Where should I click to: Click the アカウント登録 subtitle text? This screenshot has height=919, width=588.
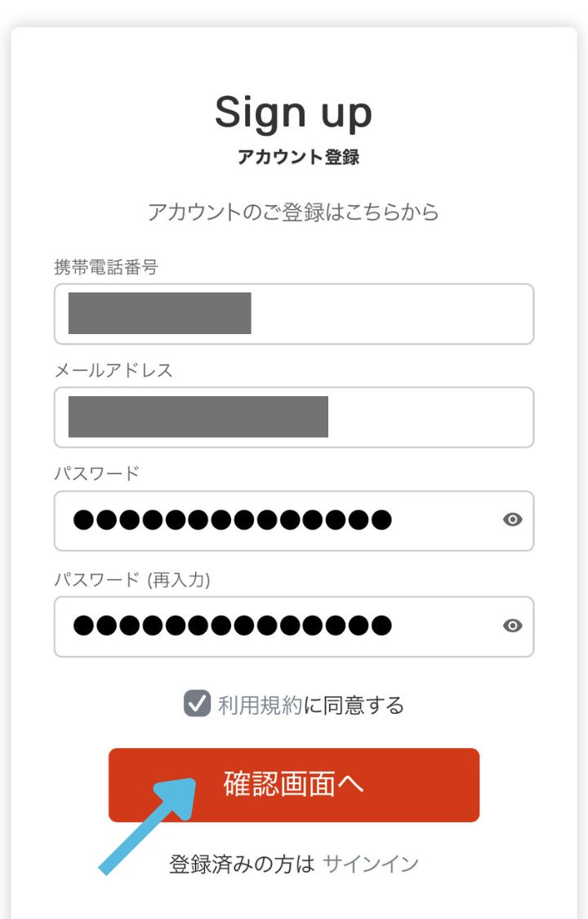(x=298, y=157)
